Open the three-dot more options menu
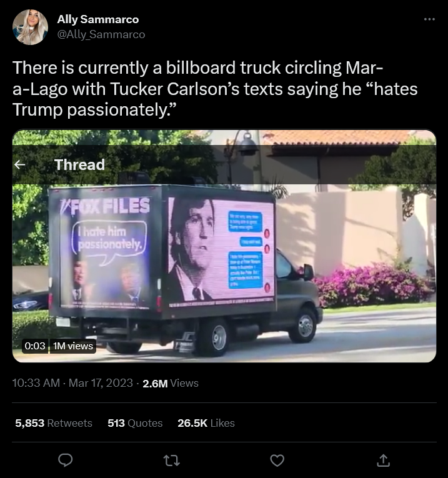 pos(429,19)
